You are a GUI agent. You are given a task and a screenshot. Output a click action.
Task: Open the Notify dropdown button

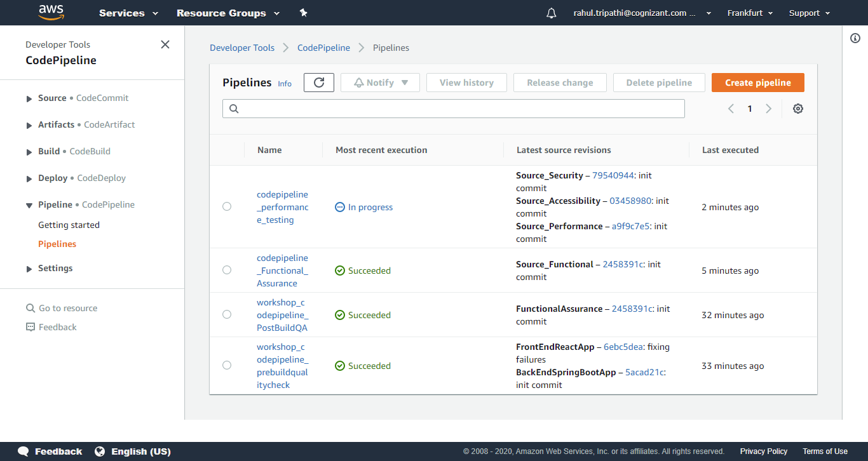pyautogui.click(x=381, y=83)
